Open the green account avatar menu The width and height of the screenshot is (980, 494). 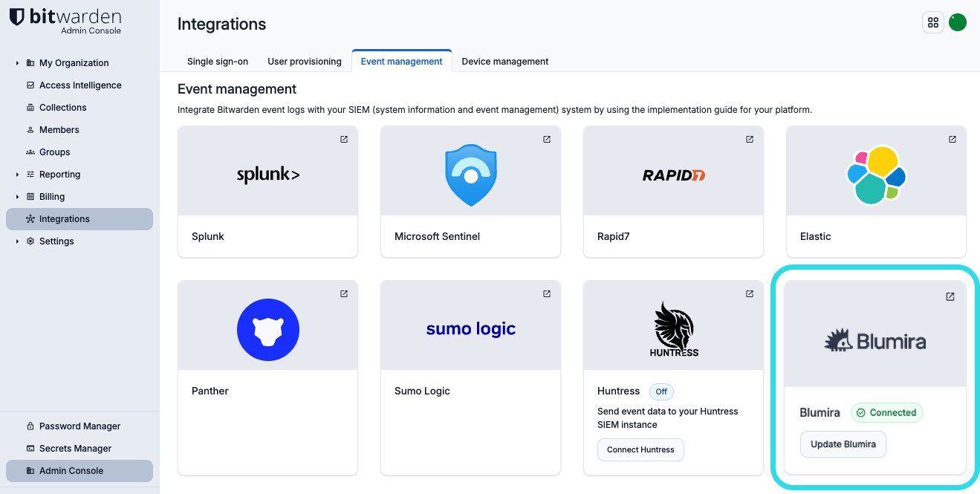(x=958, y=22)
